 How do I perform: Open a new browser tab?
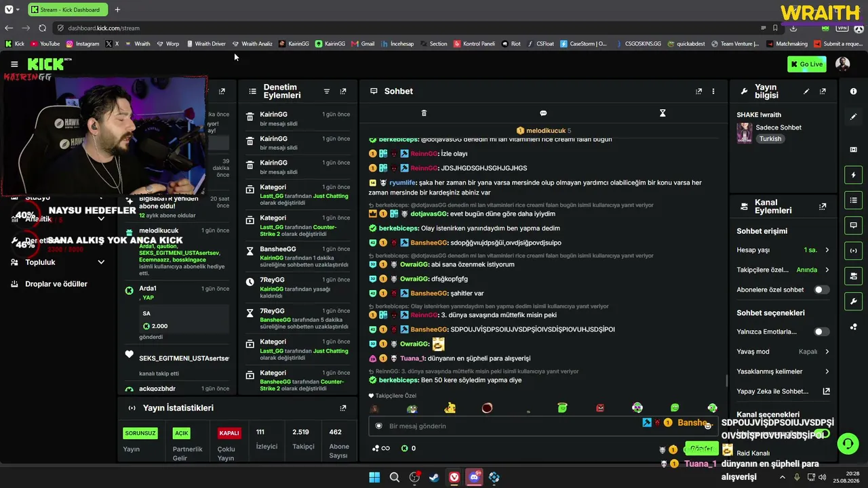click(117, 9)
